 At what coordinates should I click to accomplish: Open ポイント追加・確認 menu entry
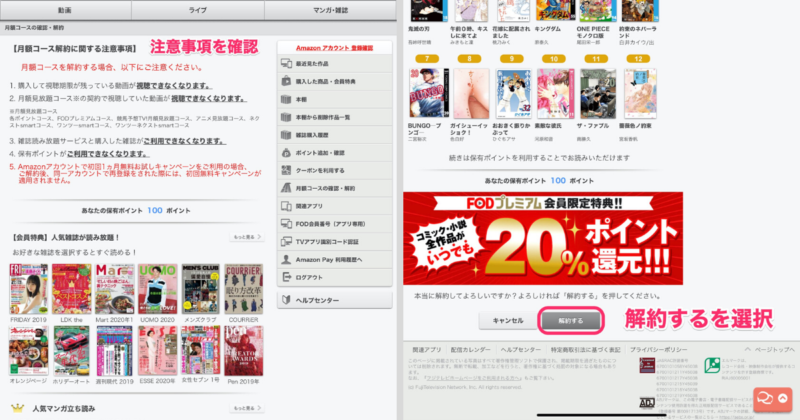(x=335, y=153)
